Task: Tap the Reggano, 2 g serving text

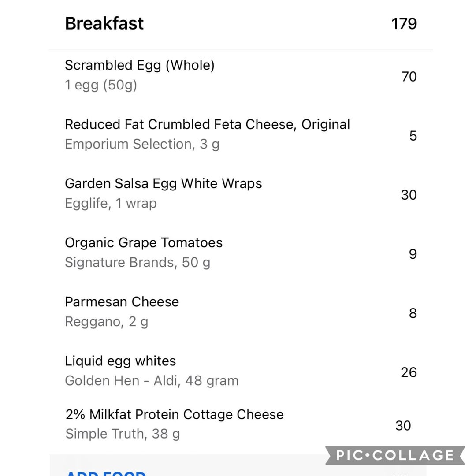Action: [x=106, y=321]
